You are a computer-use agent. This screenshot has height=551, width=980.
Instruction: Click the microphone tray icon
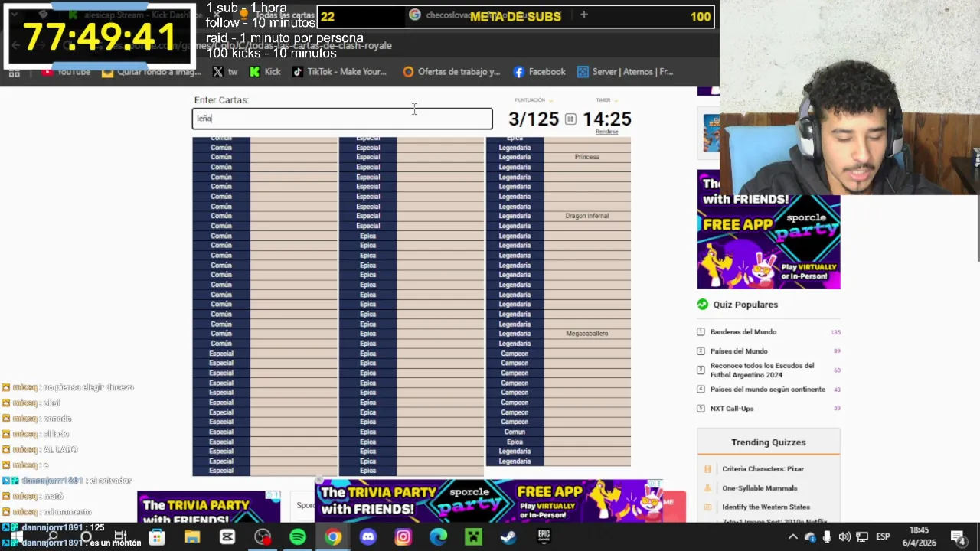point(827,537)
